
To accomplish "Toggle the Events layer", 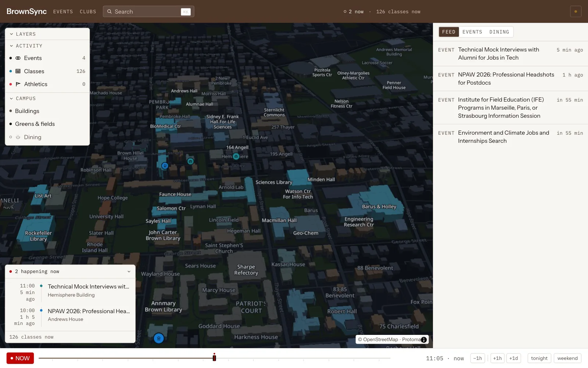I will pos(47,58).
